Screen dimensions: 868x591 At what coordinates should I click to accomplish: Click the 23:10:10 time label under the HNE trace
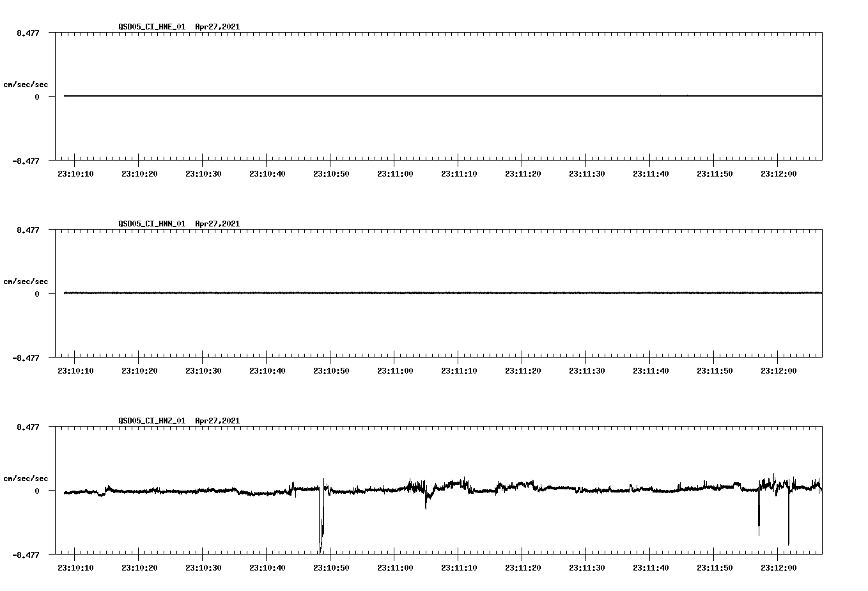tap(75, 172)
